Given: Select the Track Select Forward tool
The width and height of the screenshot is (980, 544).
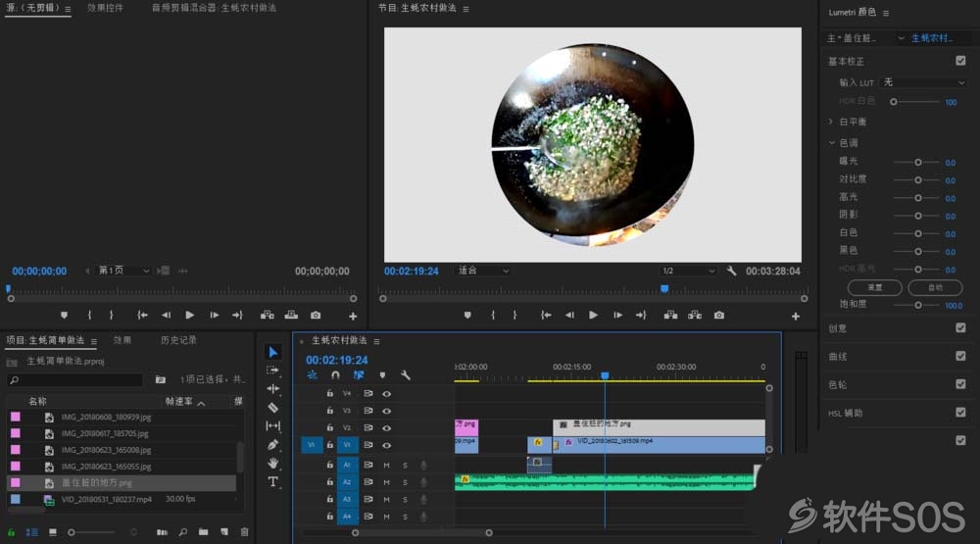Looking at the screenshot, I should point(273,371).
